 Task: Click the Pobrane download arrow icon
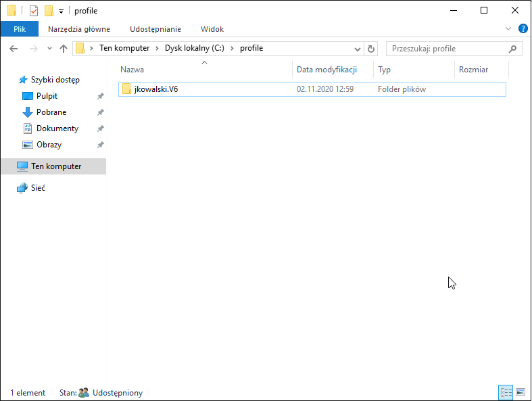[x=28, y=112]
